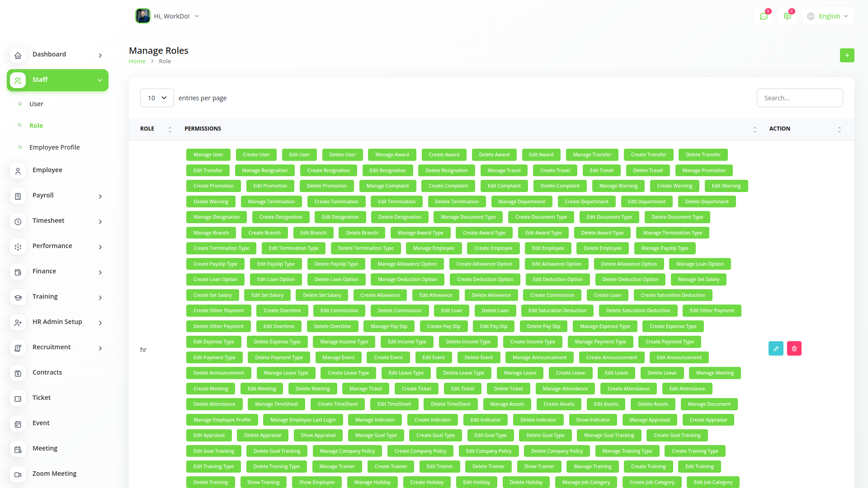
Task: Click the Event calendar icon
Action: pos(18,424)
